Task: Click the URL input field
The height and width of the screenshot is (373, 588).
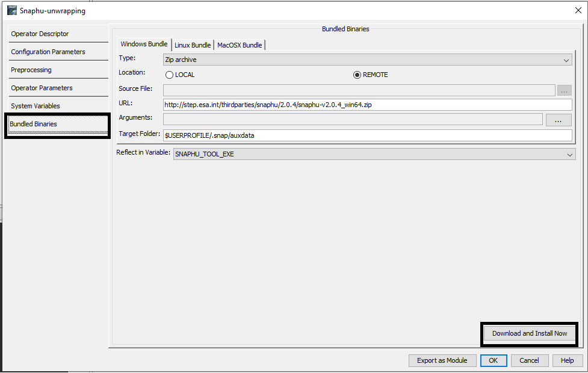Action: (x=368, y=105)
